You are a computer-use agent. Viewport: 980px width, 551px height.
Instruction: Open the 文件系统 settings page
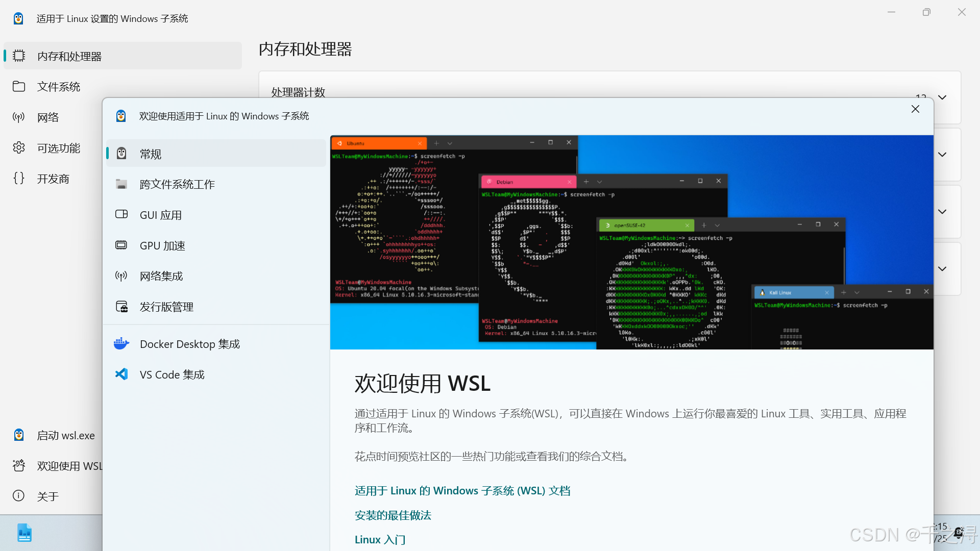[x=58, y=87]
